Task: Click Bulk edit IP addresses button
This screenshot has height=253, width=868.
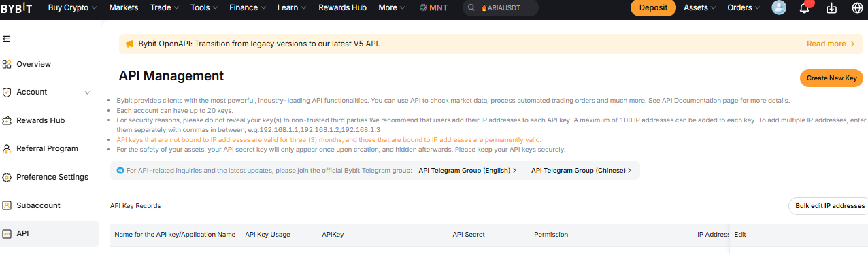Action: (829, 206)
